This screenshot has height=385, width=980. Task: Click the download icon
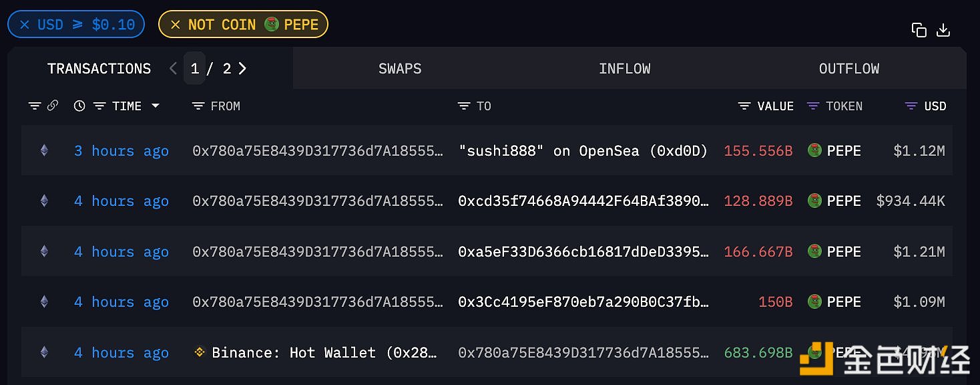(x=943, y=30)
